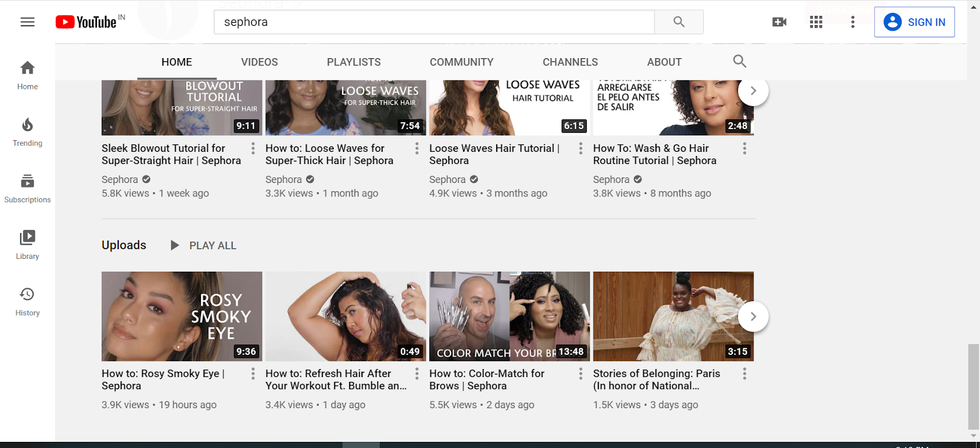Go to Trending in sidebar
This screenshot has width=980, height=448.
(x=28, y=132)
